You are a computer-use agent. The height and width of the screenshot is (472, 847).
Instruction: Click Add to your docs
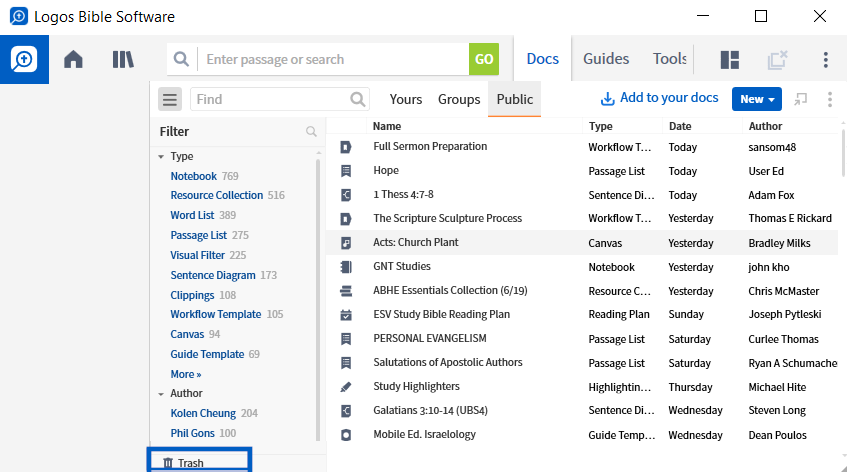tap(660, 98)
